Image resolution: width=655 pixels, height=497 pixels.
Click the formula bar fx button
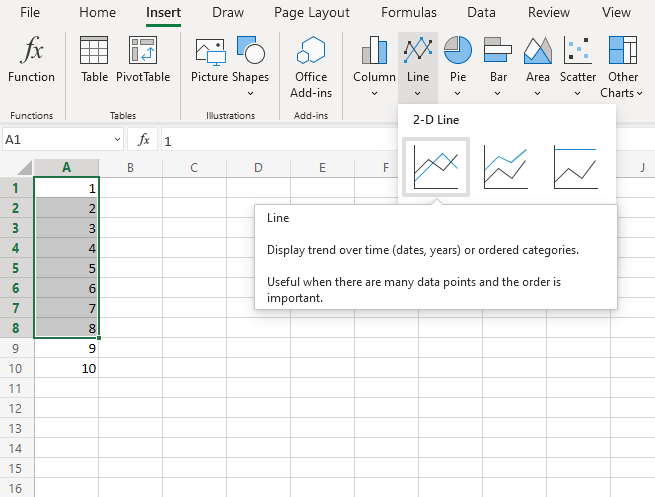144,140
